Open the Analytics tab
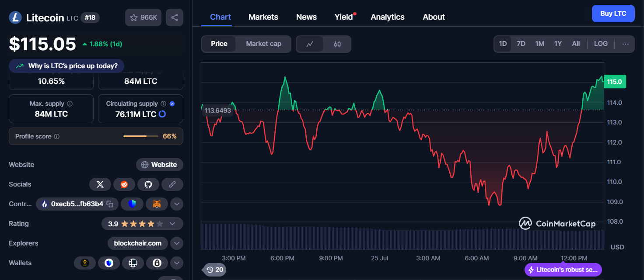This screenshot has height=280, width=644. [x=388, y=17]
